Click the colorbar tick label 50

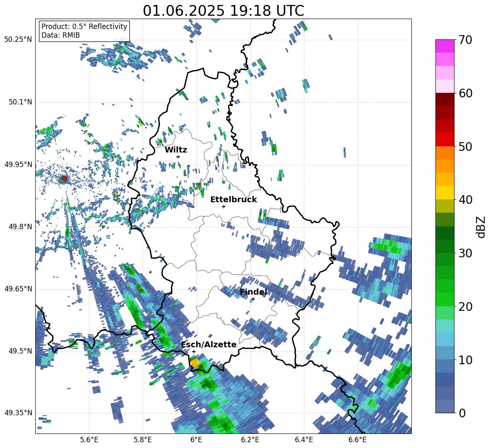tap(465, 147)
